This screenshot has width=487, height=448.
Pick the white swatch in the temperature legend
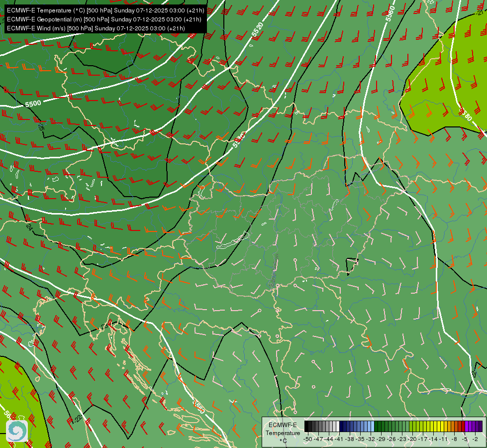tap(338, 426)
